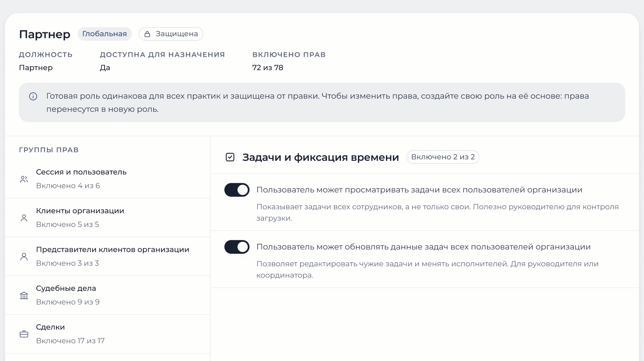Open the Сделки rights group
Viewport: 644px width, 361px height.
tap(107, 334)
